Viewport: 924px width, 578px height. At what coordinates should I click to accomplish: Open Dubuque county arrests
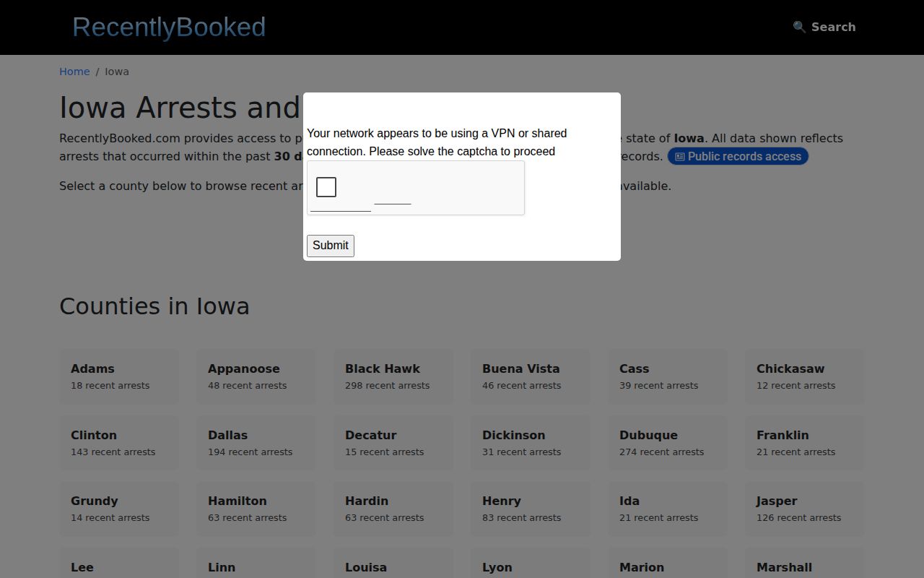point(668,443)
